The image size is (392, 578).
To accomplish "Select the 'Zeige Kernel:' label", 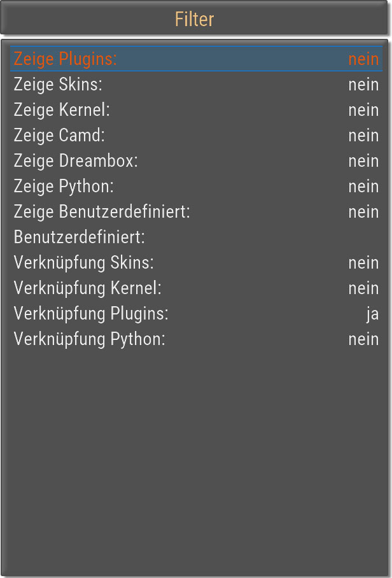I will pyautogui.click(x=62, y=110).
